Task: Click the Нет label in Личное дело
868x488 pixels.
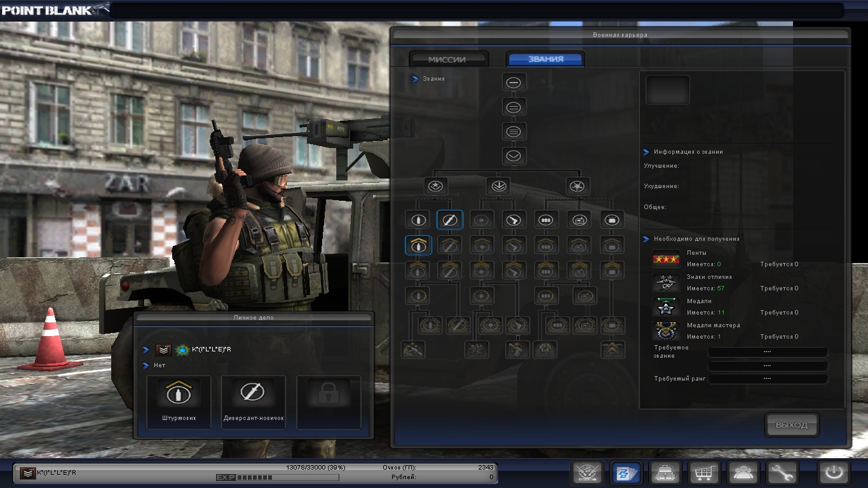Action: (x=161, y=365)
